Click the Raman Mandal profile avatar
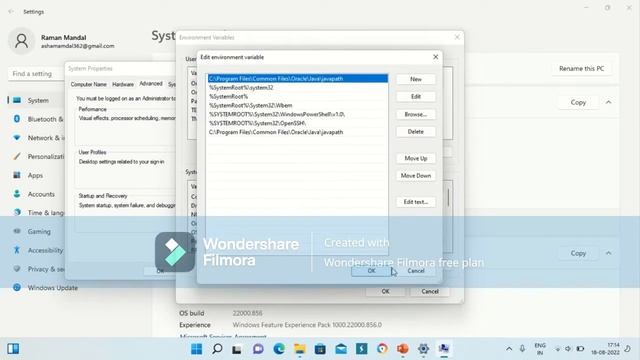The height and width of the screenshot is (360, 640). [21, 41]
